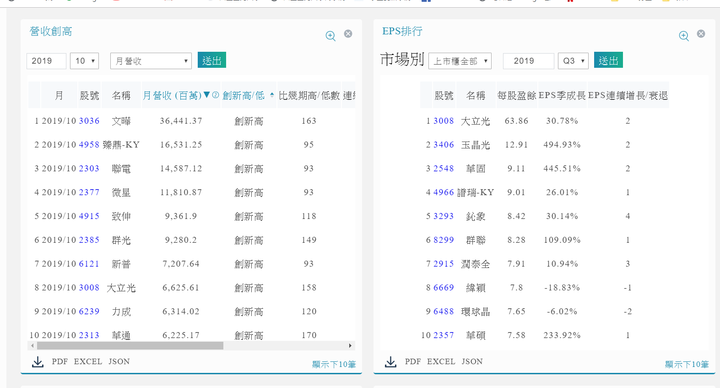Open stock code 4958 link

[x=89, y=145]
